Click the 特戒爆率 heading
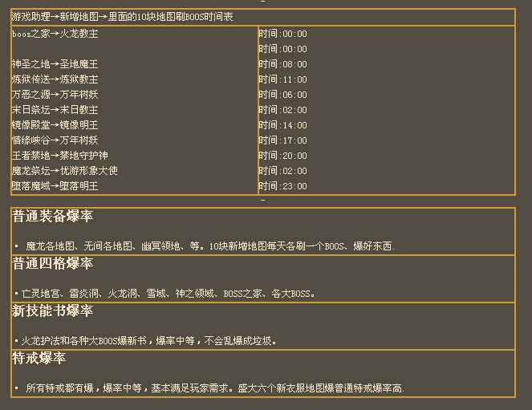This screenshot has height=410, width=532. [39, 359]
